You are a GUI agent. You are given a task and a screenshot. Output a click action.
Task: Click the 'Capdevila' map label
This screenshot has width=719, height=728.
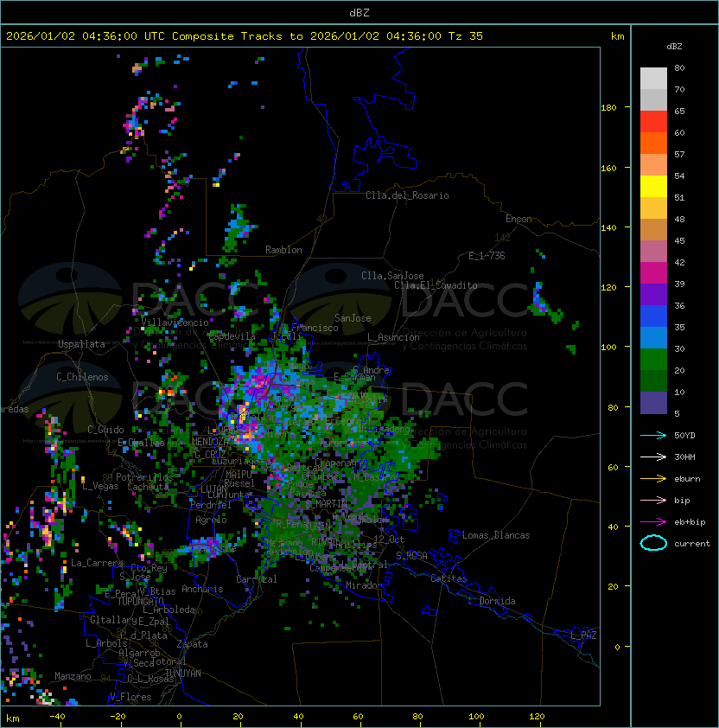click(232, 336)
